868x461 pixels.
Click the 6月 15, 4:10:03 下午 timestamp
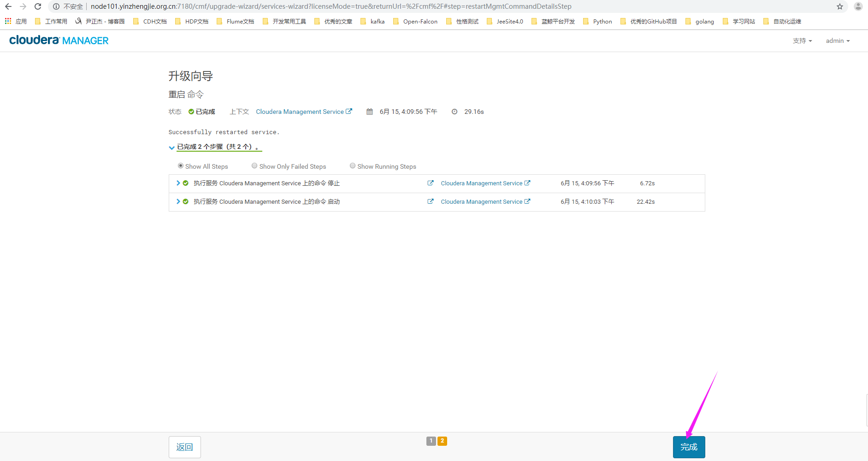[587, 201]
